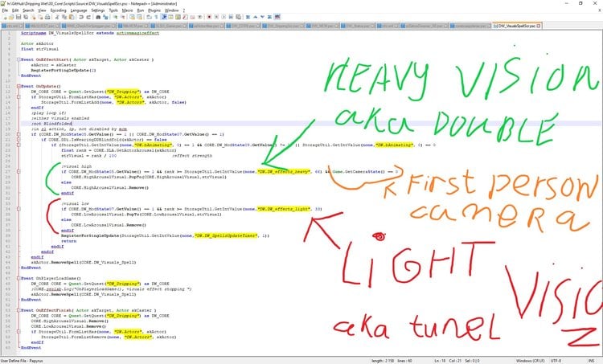Open Folder as Workspace icon
This screenshot has height=364, width=603.
click(x=192, y=17)
